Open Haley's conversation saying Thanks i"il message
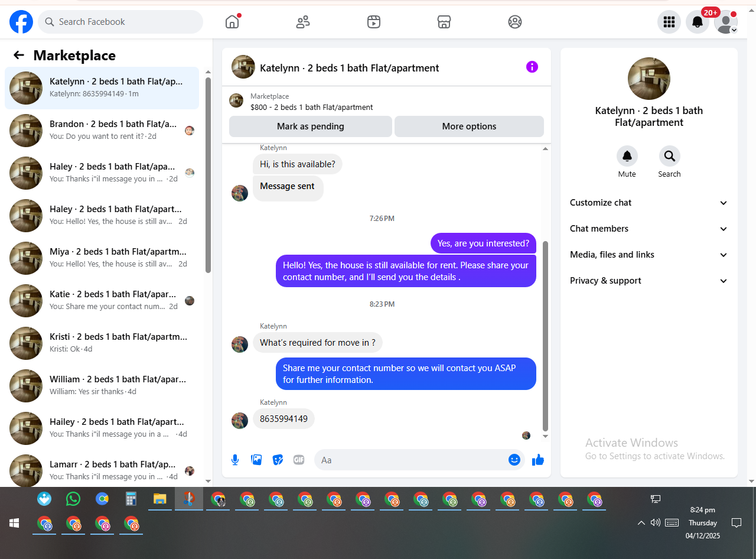The image size is (756, 559). pyautogui.click(x=102, y=173)
